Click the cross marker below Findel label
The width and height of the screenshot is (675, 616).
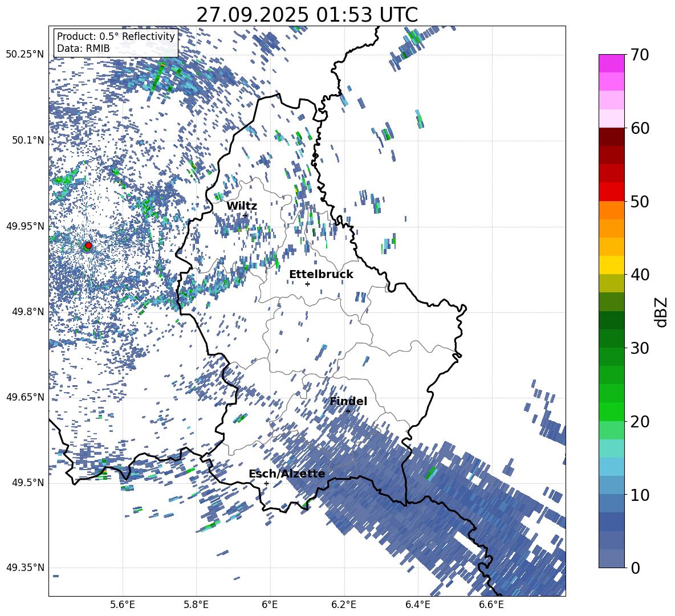(x=348, y=411)
